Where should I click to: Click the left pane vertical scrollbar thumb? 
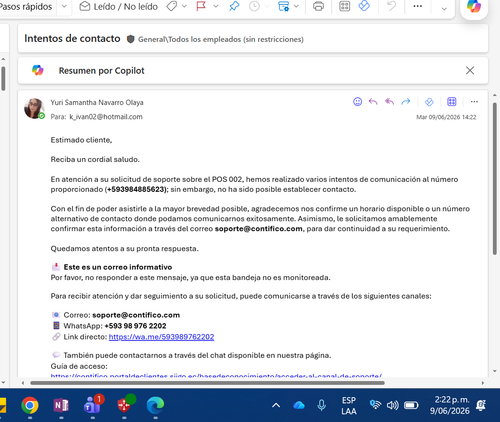3,79
